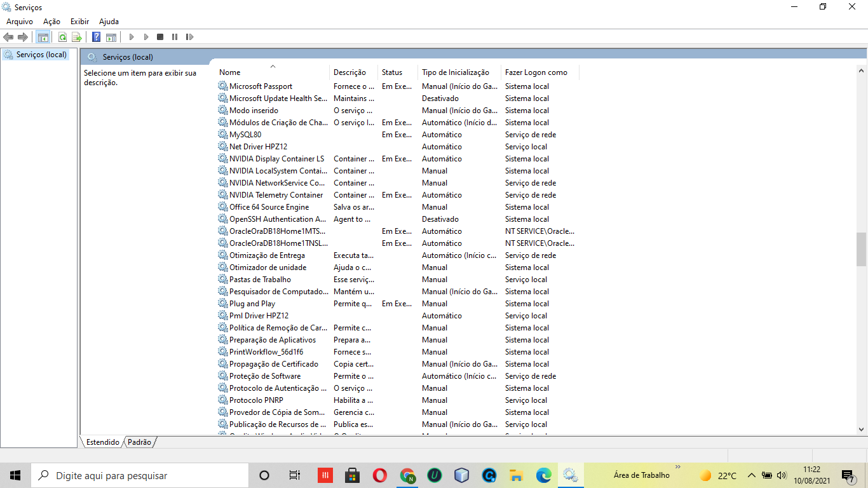
Task: Sort by the Nome column header
Action: point(273,72)
